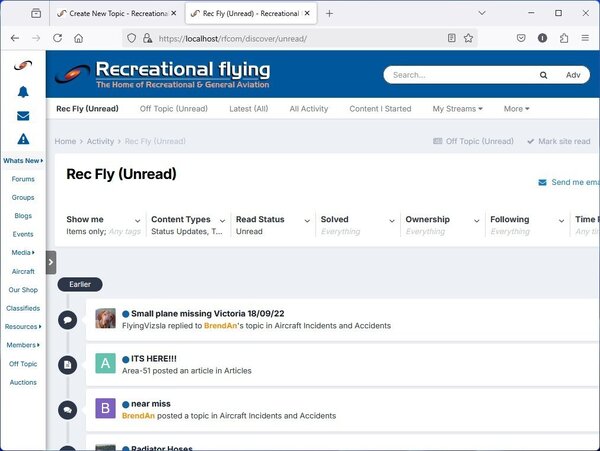Image resolution: width=600 pixels, height=451 pixels.
Task: Click the Adv advanced search button
Action: pos(572,75)
